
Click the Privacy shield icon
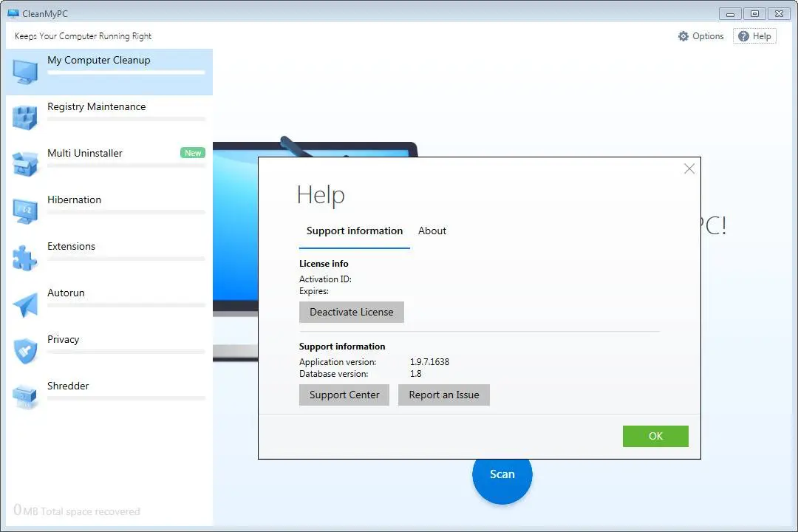pyautogui.click(x=25, y=351)
